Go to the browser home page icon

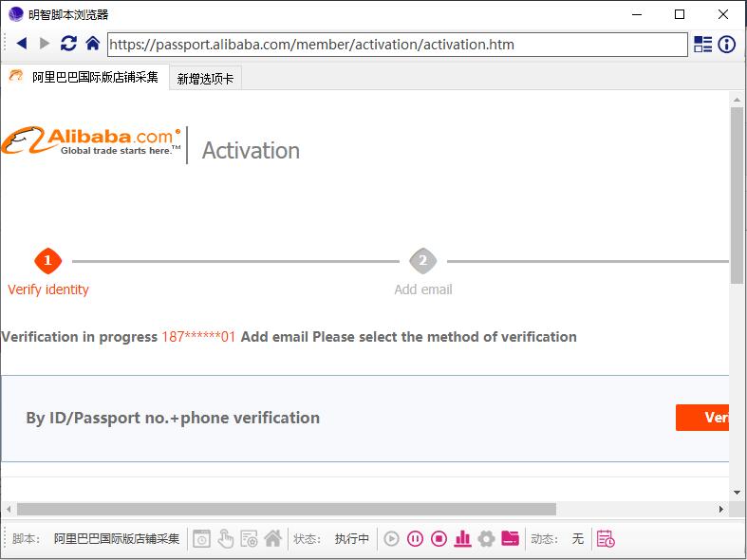coord(92,44)
